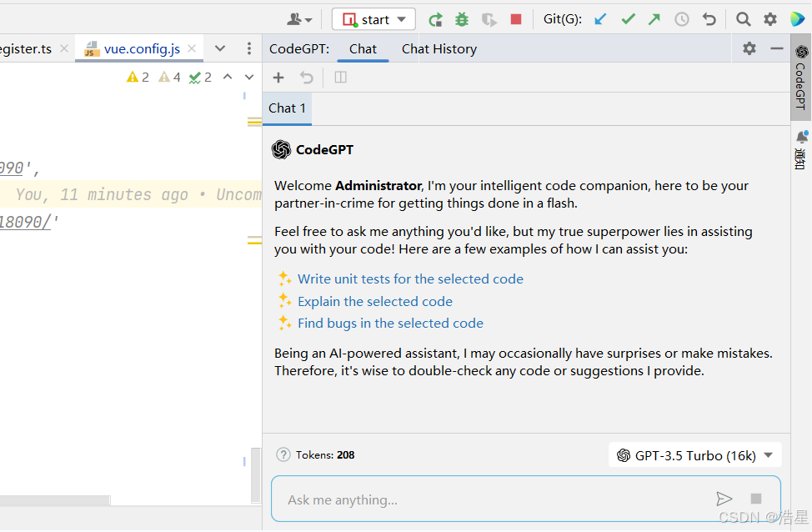This screenshot has width=812, height=532.
Task: Click Git Push green arrow
Action: pos(654,19)
